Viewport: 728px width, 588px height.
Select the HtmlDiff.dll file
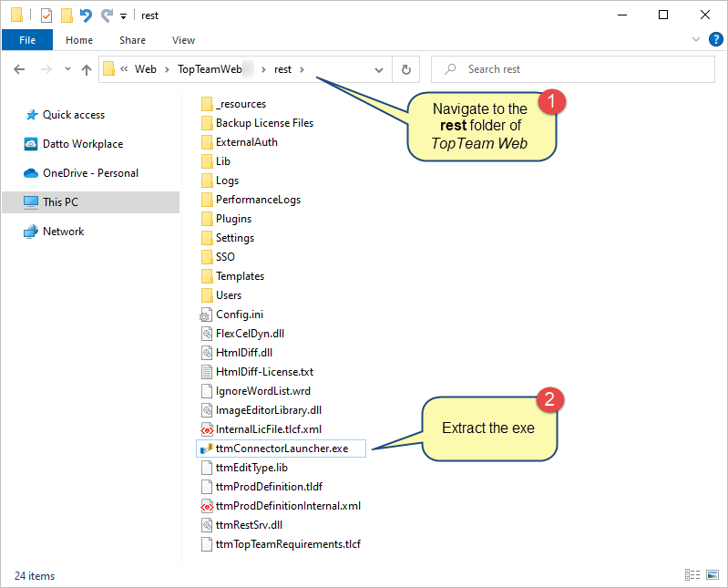tap(237, 353)
